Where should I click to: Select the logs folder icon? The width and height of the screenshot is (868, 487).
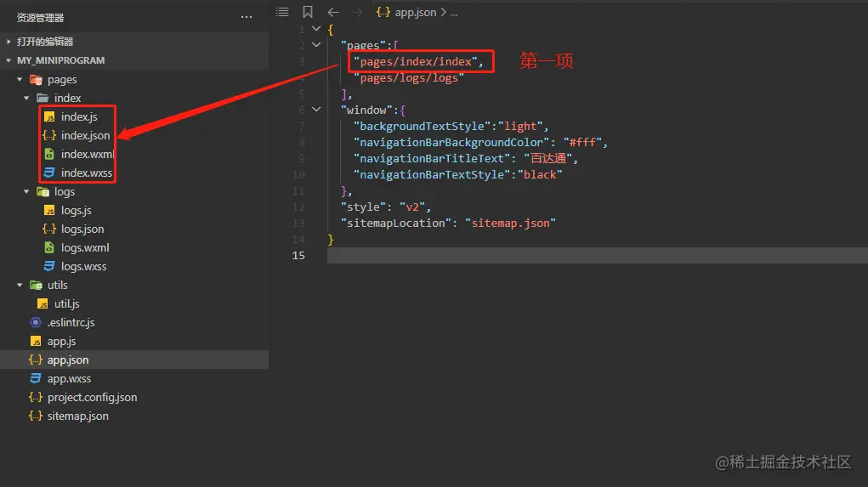tap(43, 191)
